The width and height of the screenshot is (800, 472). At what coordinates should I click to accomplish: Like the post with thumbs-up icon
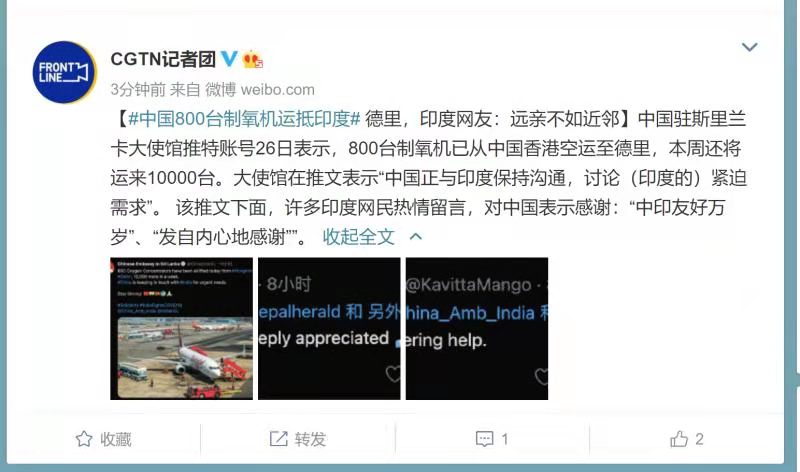679,439
